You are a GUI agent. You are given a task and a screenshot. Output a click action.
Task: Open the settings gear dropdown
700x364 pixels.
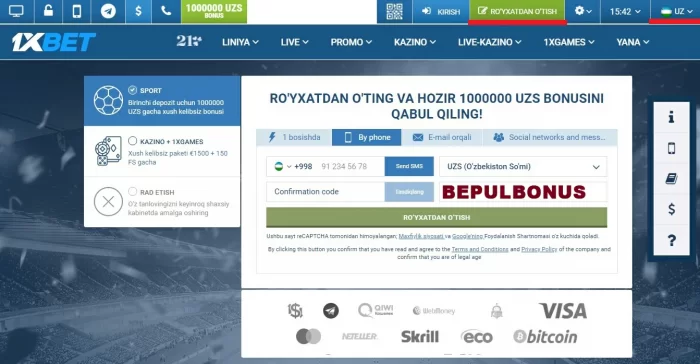coord(583,11)
